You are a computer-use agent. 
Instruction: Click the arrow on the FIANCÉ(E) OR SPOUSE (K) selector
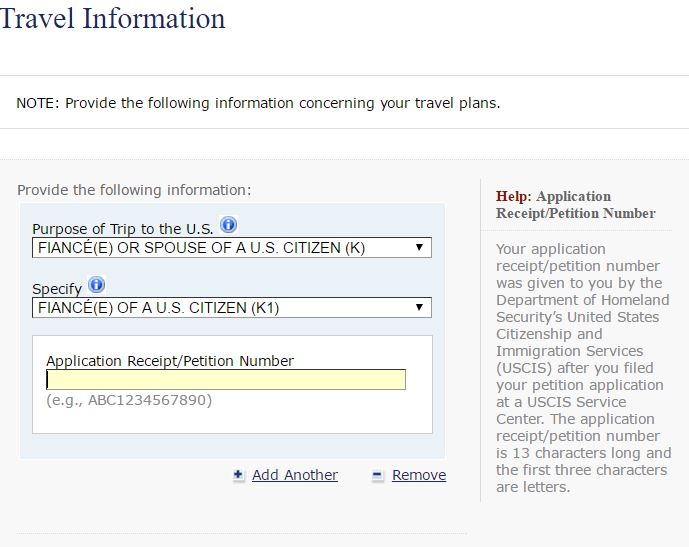419,247
